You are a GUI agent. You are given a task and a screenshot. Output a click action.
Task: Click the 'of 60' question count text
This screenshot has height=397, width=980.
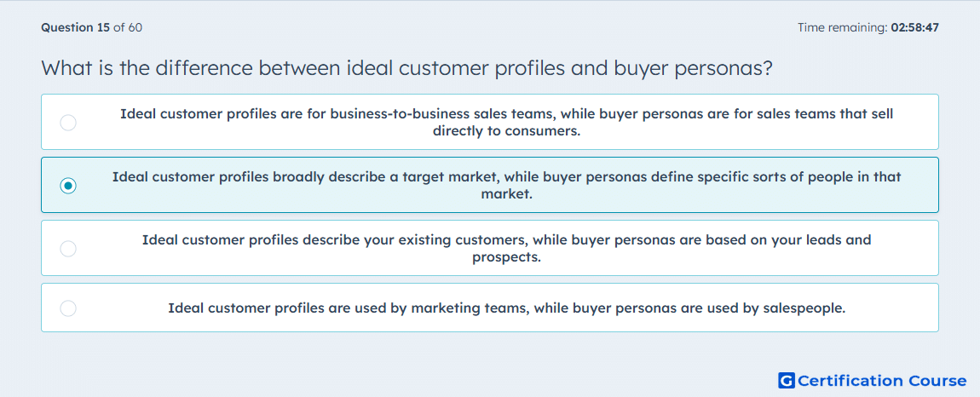[128, 27]
